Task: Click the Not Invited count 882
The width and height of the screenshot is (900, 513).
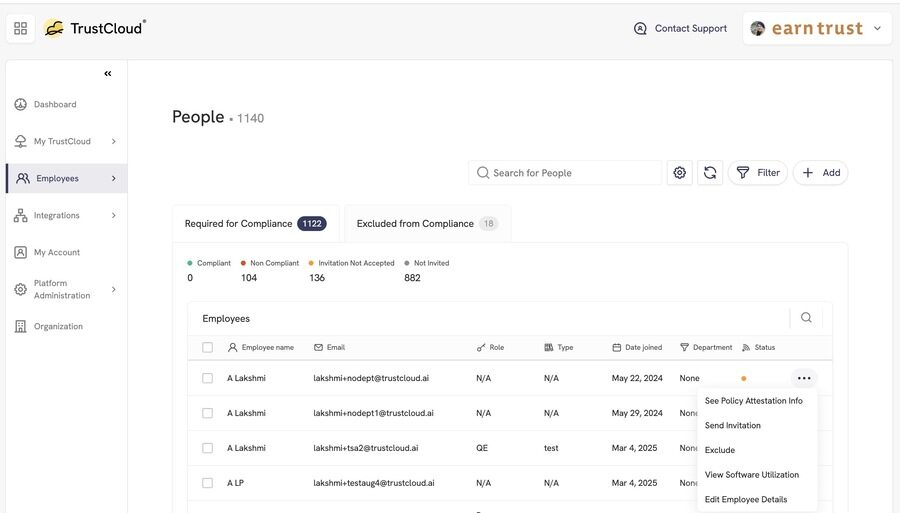Action: (x=412, y=278)
